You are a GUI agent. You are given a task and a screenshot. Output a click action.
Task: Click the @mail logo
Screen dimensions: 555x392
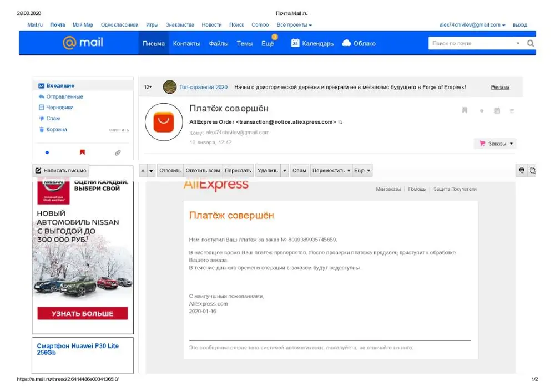point(83,43)
